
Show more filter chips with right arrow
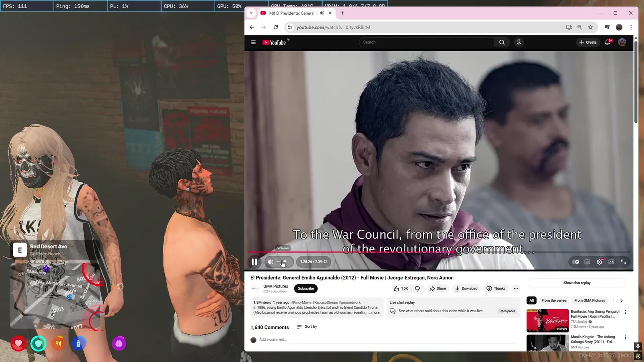pyautogui.click(x=621, y=300)
